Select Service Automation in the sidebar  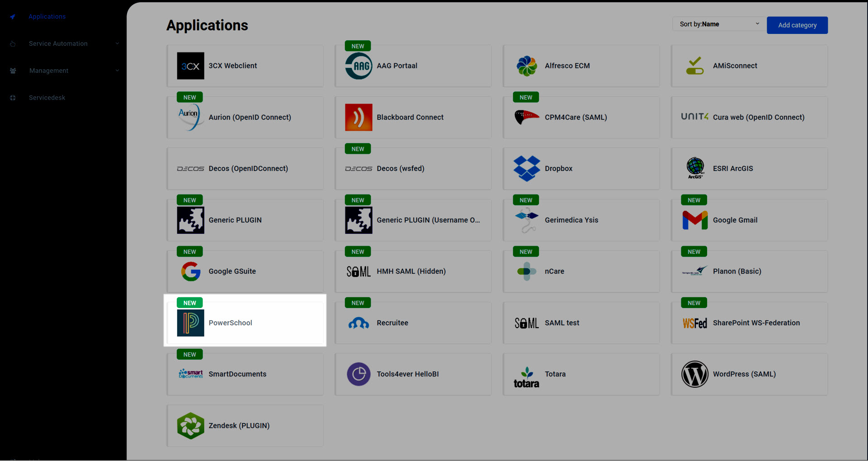(58, 43)
